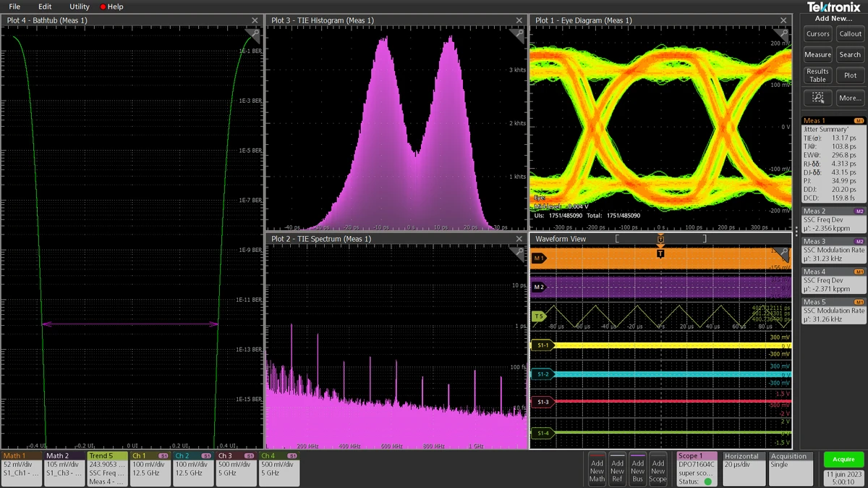Open the Edit menu
The width and height of the screenshot is (868, 488).
(45, 7)
